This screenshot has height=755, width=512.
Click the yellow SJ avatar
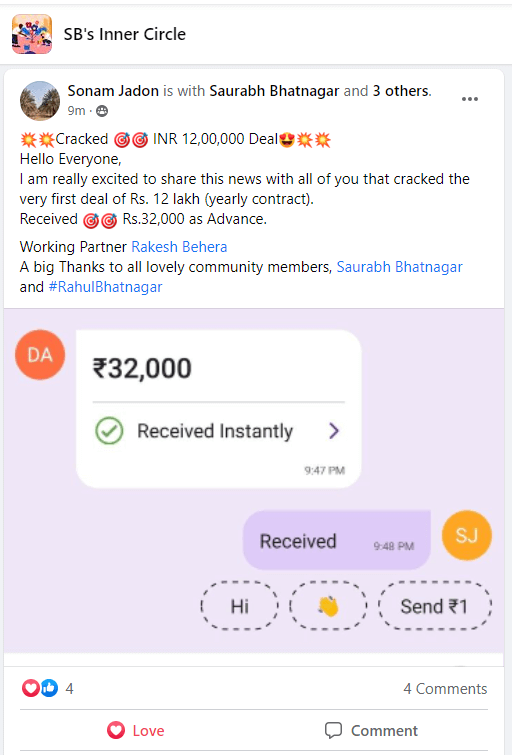coord(467,535)
